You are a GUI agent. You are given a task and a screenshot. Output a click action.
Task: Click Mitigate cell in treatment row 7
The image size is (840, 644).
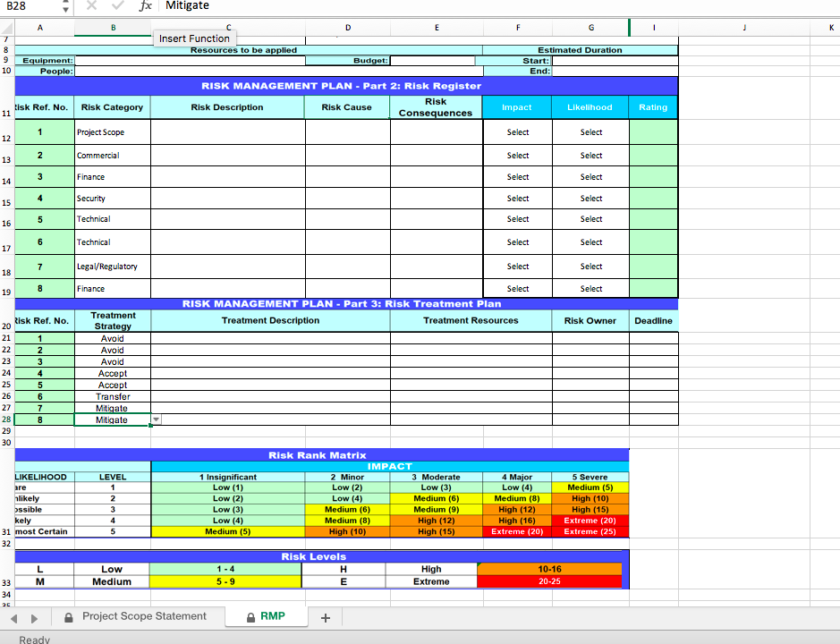coord(113,408)
